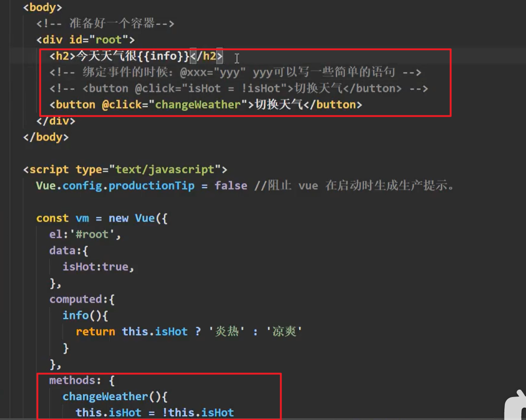Click the isHot:true line
Viewport: 526px width, 420px height.
[x=98, y=267]
